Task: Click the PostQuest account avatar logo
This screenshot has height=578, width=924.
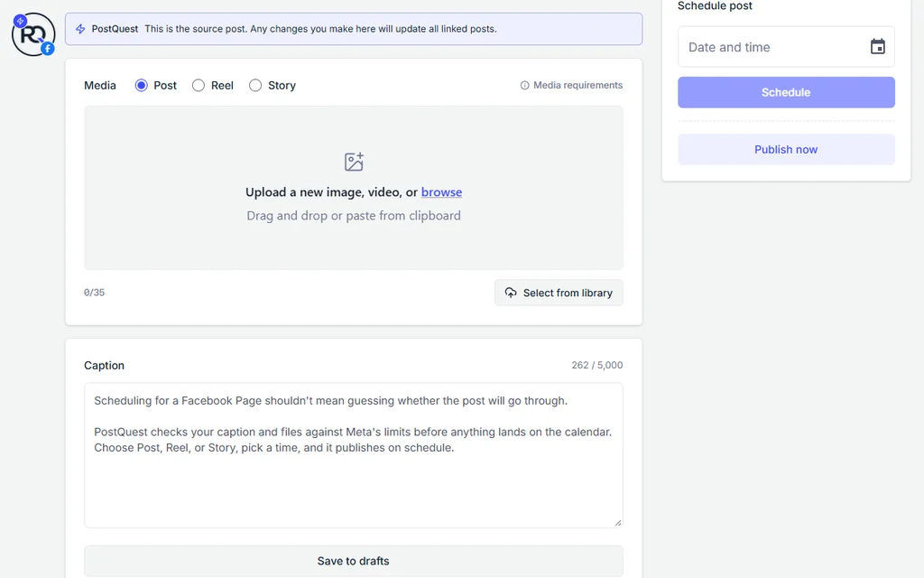Action: point(33,35)
